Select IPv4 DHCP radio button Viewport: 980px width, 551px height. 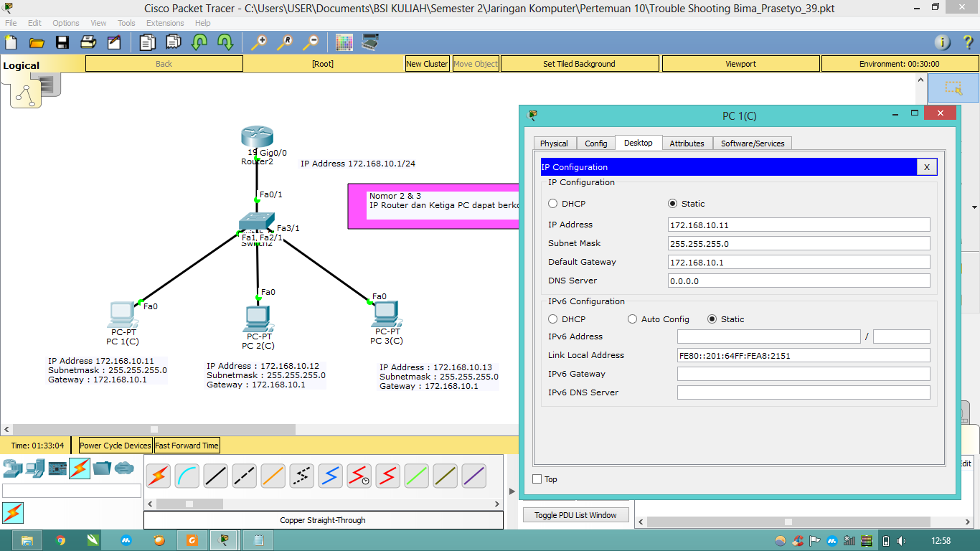click(552, 204)
